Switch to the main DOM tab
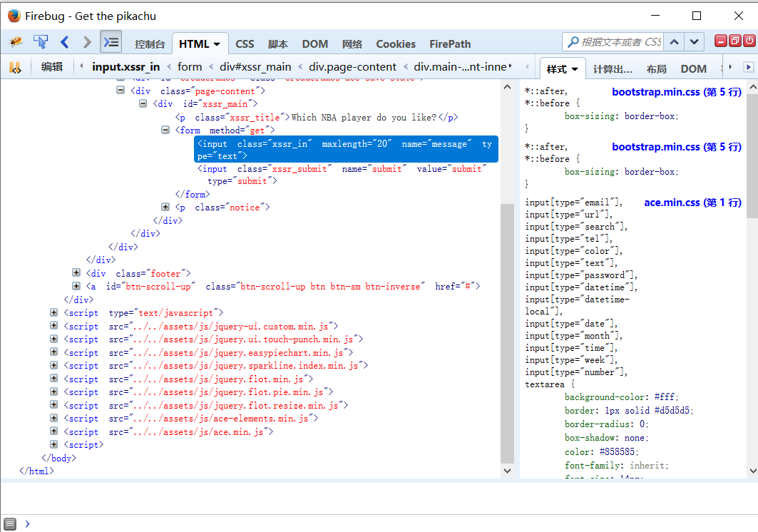The image size is (758, 532). click(x=314, y=44)
